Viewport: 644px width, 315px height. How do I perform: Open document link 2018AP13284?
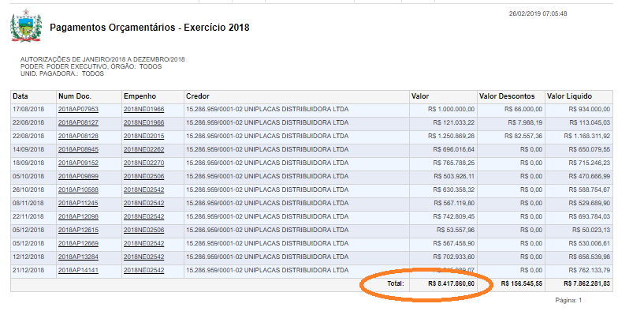(x=78, y=257)
